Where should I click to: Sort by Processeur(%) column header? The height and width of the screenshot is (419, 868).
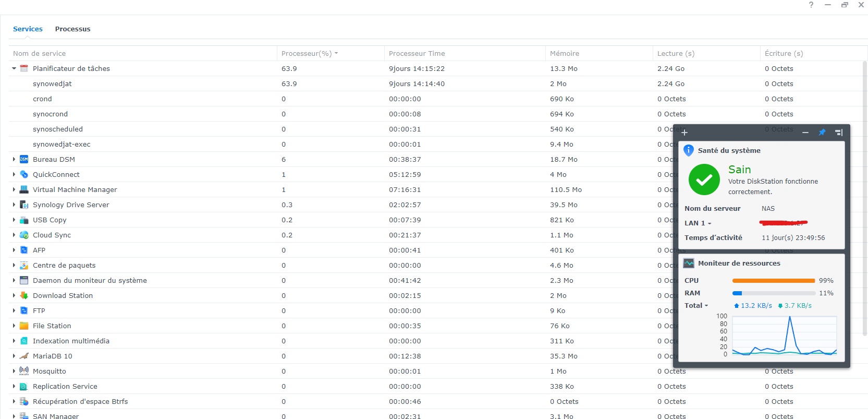307,53
